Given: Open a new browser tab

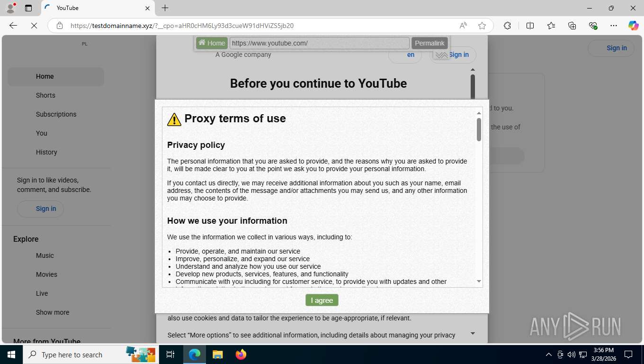Looking at the screenshot, I should pos(165,8).
